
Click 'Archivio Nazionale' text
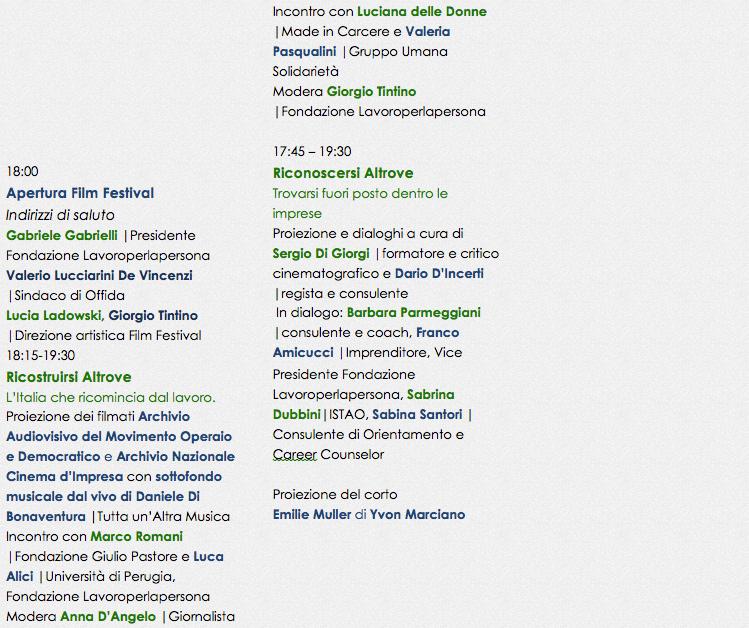175,457
